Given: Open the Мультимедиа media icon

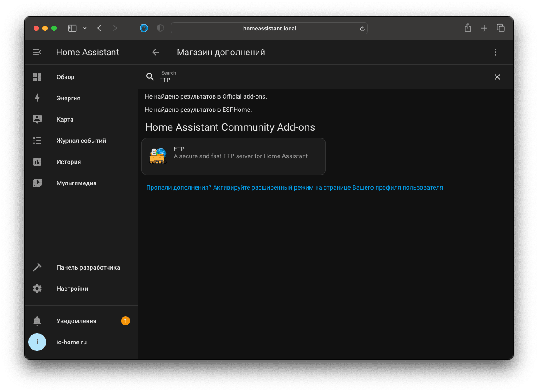Looking at the screenshot, I should pyautogui.click(x=37, y=183).
